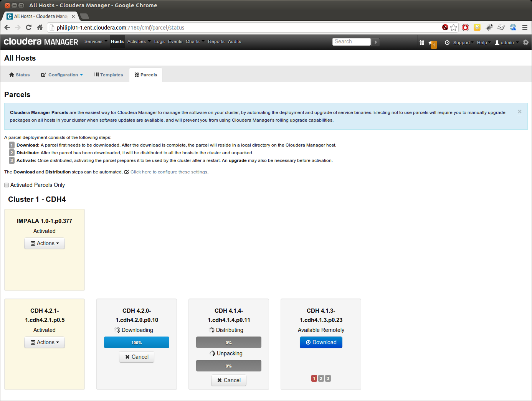The height and width of the screenshot is (401, 532).
Task: Click the envelope mail checker extension icon
Action: coord(501,27)
